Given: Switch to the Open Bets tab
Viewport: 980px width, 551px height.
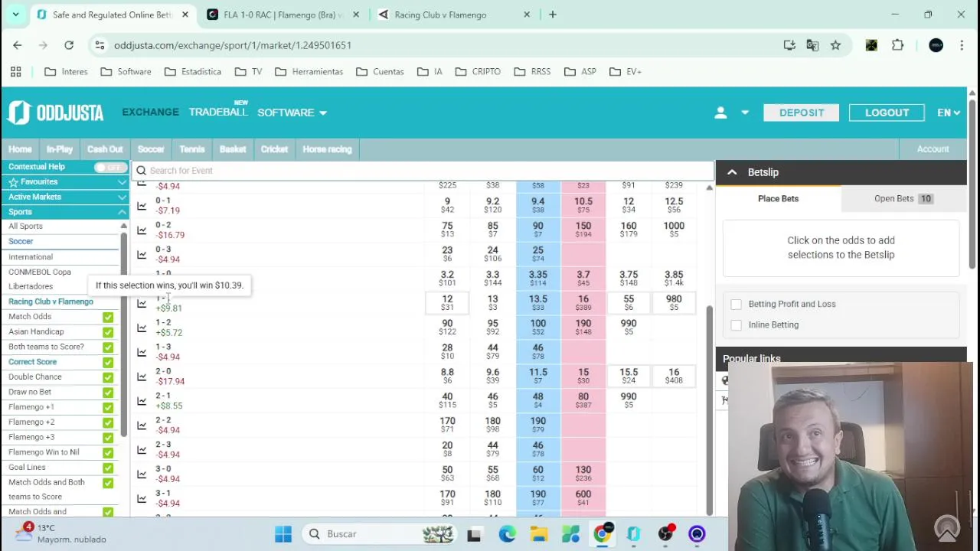Looking at the screenshot, I should click(x=903, y=198).
